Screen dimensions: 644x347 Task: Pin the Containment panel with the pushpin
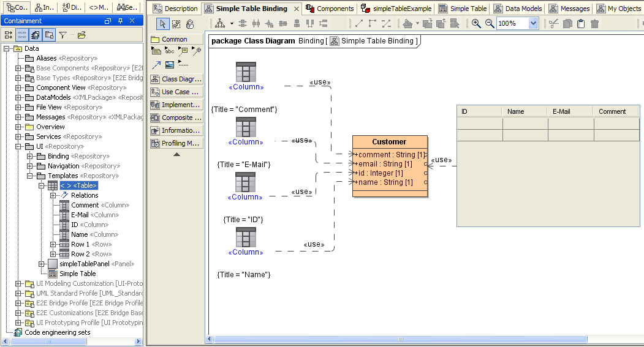click(x=120, y=21)
